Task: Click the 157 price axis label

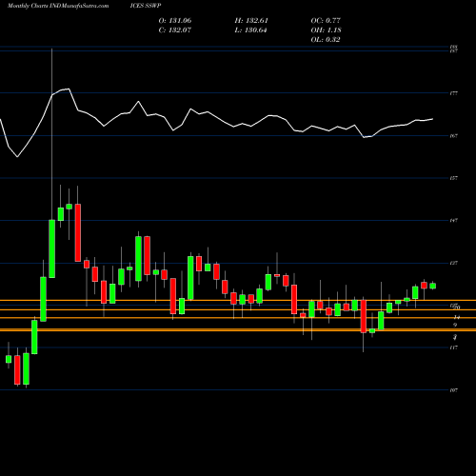Action: tap(454, 178)
